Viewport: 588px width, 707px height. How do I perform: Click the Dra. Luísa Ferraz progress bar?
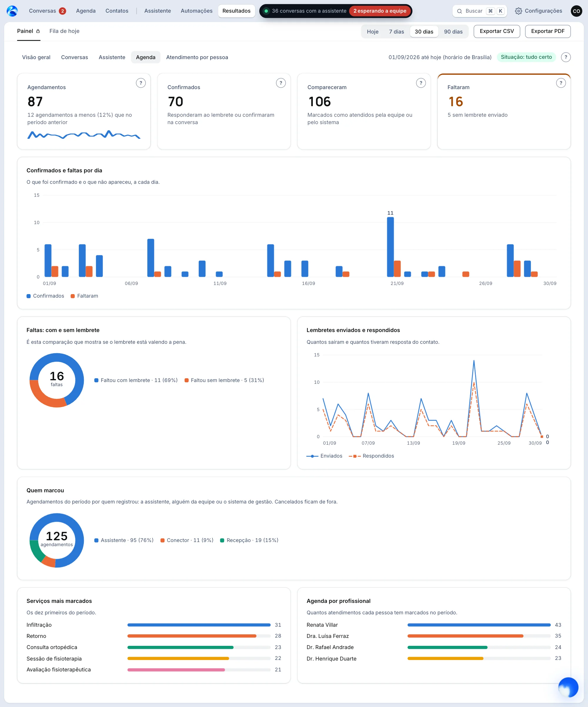pyautogui.click(x=479, y=636)
